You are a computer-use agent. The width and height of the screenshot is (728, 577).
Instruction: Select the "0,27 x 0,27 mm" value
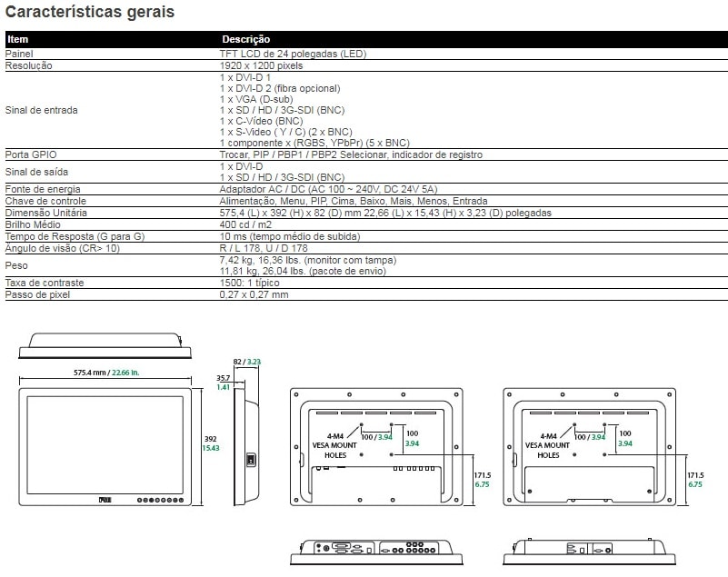click(254, 294)
